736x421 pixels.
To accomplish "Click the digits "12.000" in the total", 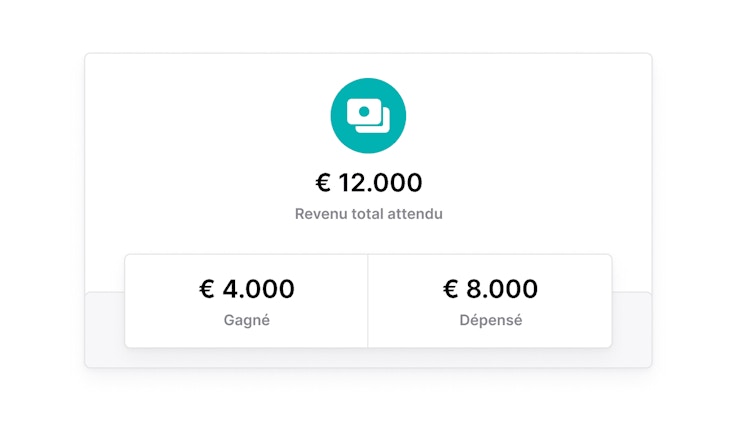I will tap(380, 183).
